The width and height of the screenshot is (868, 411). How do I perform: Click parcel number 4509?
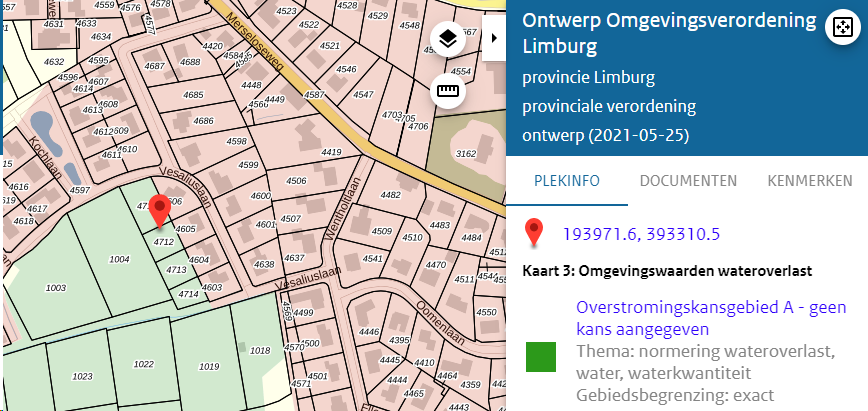381,231
